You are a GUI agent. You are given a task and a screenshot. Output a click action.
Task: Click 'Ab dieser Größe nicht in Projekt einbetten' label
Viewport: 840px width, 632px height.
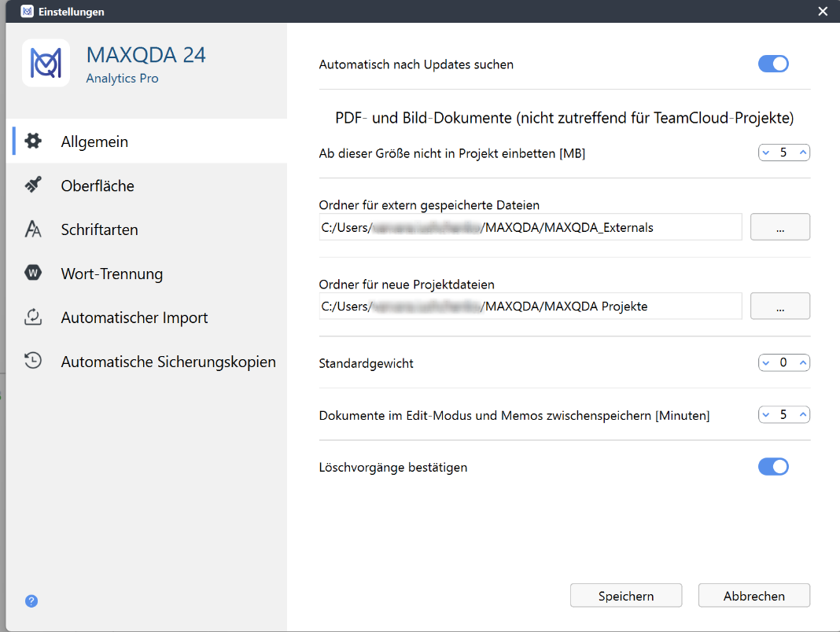point(451,153)
